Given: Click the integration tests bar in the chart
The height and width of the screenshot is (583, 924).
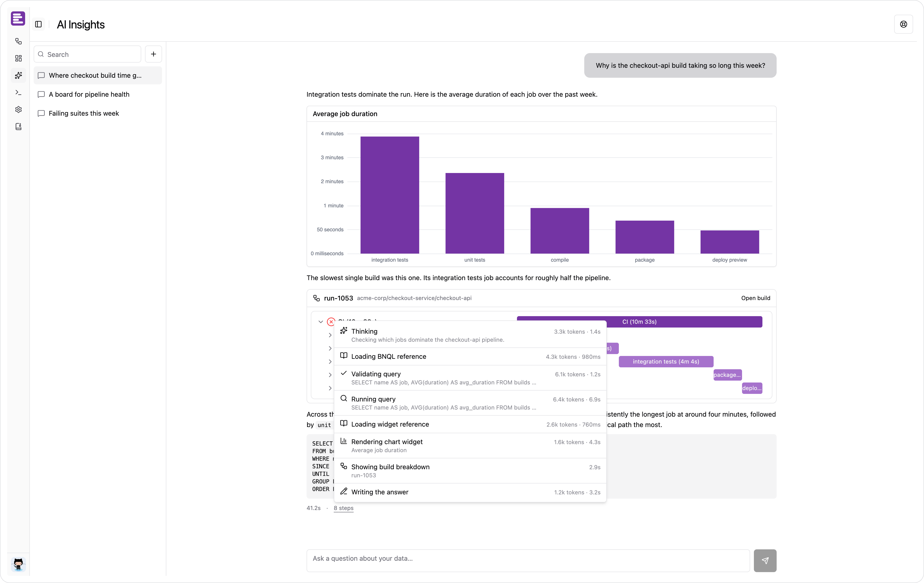Looking at the screenshot, I should (x=390, y=195).
